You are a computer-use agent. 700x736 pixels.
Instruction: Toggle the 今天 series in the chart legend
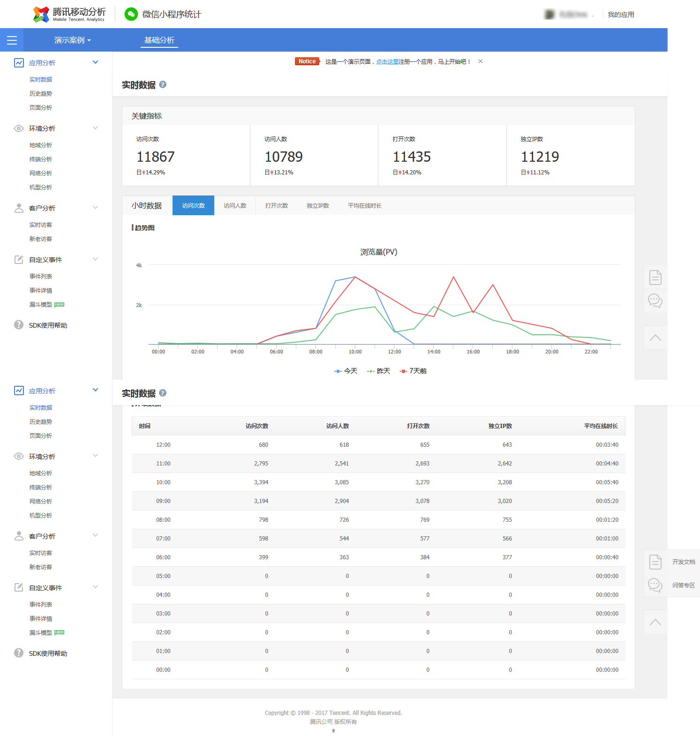[x=346, y=371]
